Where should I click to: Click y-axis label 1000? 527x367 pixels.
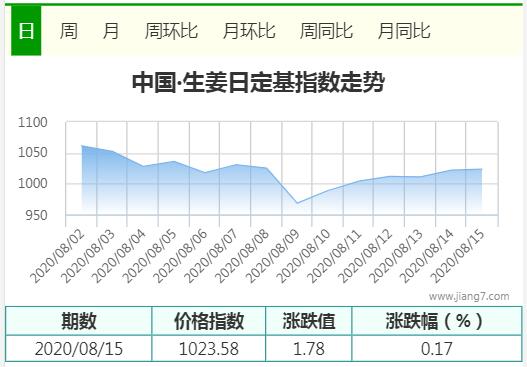click(33, 184)
